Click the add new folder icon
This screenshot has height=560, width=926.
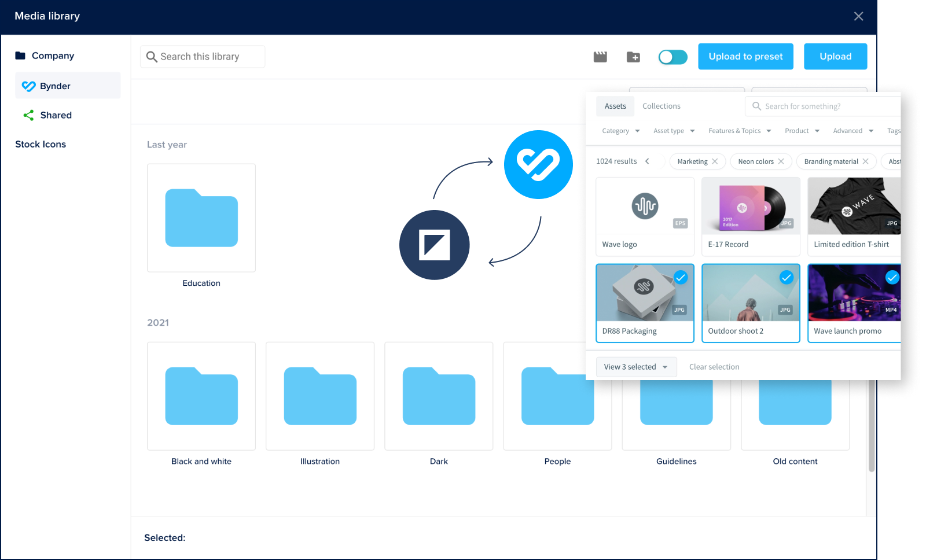point(633,57)
